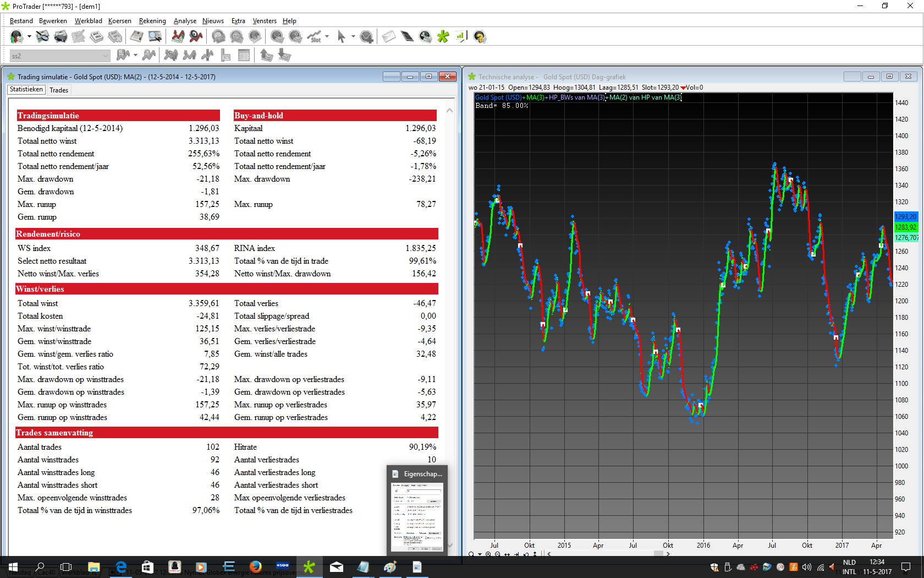Open the Action Center notifications

906,567
